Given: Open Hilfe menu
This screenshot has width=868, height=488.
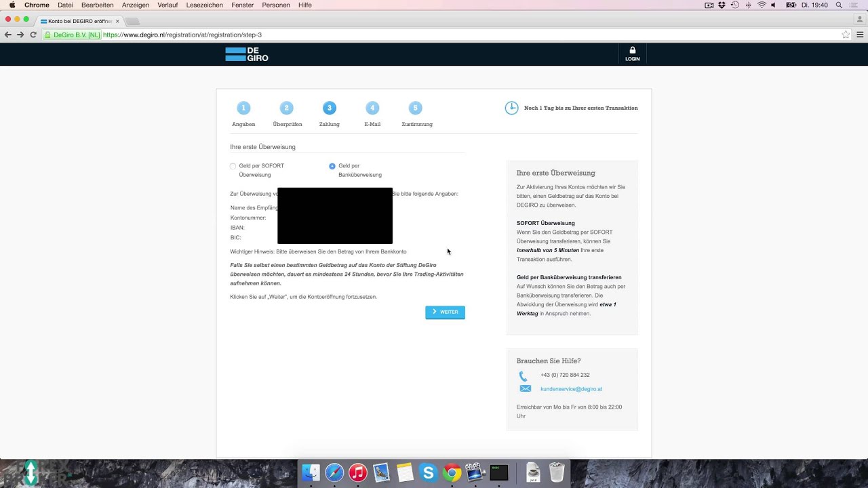Looking at the screenshot, I should click(x=305, y=5).
